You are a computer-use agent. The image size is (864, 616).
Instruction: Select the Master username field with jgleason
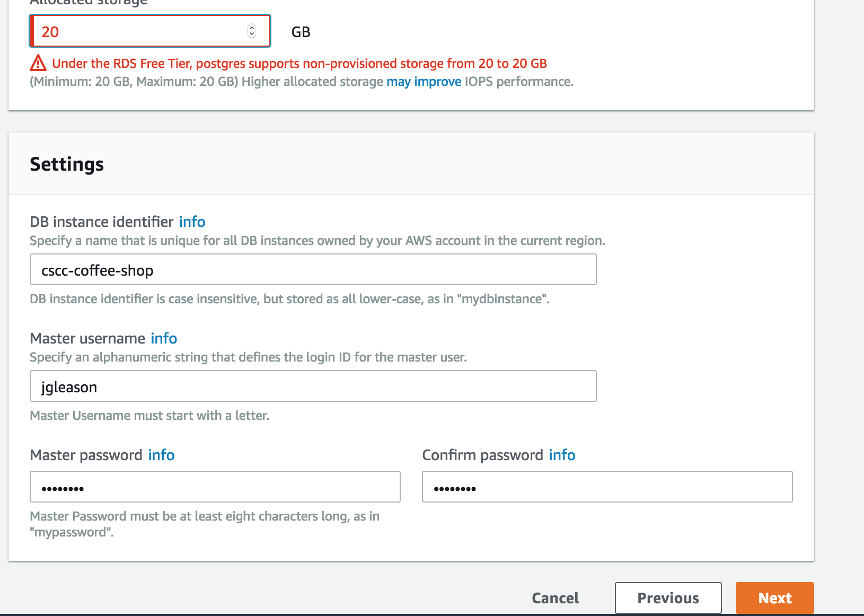coord(313,386)
